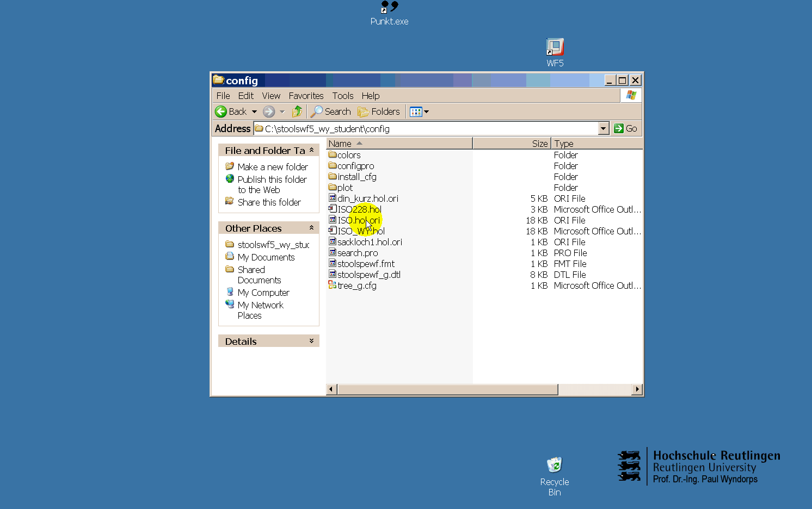Open My Network Places link

260,310
